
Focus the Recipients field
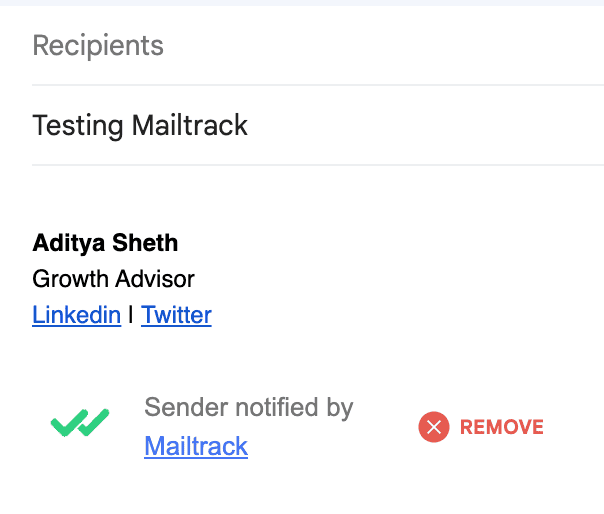[x=318, y=45]
